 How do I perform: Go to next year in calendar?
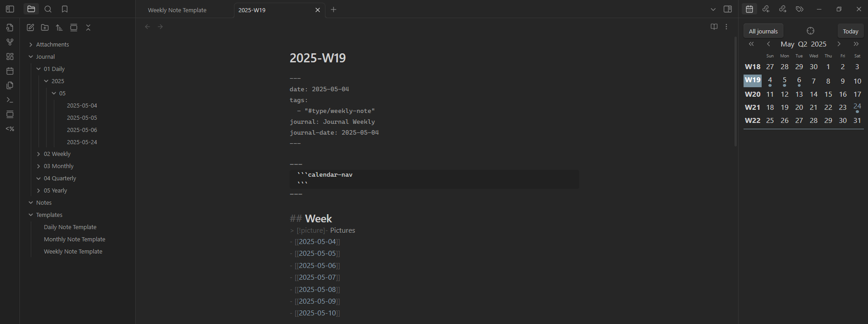(856, 44)
